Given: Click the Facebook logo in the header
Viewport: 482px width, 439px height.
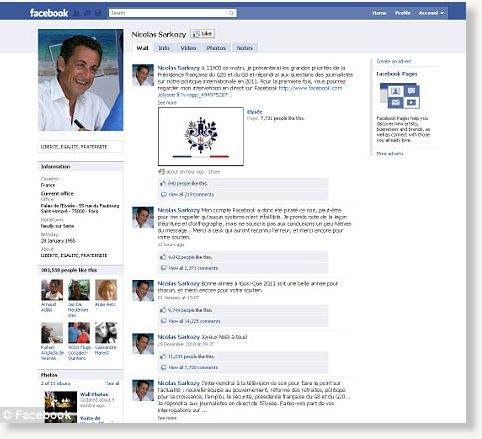Looking at the screenshot, I should 49,13.
